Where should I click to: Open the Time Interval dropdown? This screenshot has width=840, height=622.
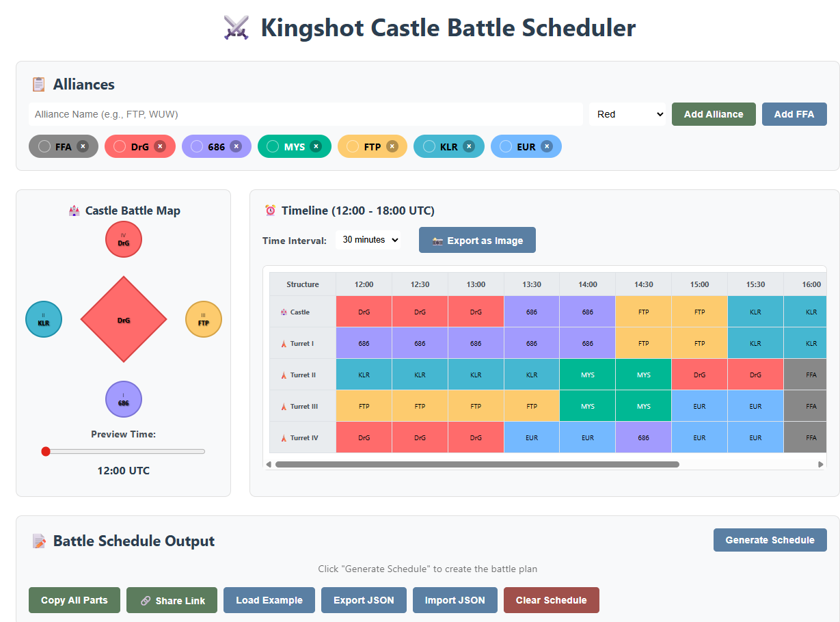point(369,240)
